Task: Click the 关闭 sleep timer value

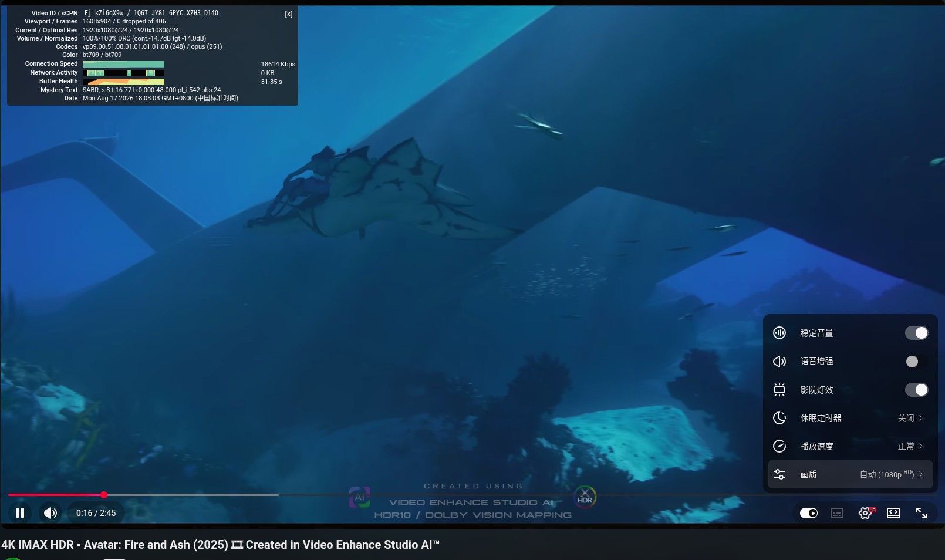Action: coord(906,418)
